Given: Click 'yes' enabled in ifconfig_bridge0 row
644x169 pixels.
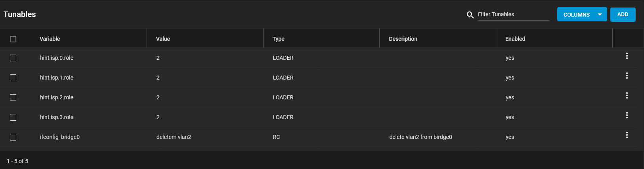Looking at the screenshot, I should point(510,137).
